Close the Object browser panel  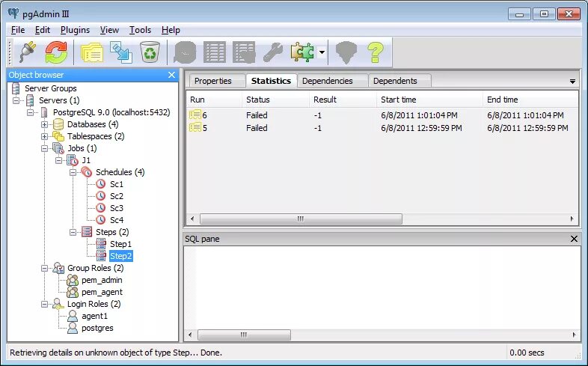[x=172, y=75]
